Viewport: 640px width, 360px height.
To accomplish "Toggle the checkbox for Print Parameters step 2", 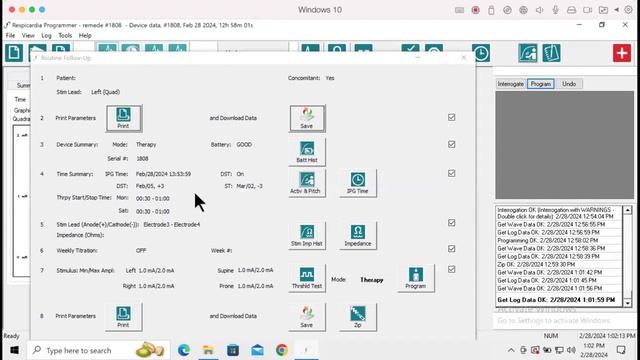I will tap(451, 118).
